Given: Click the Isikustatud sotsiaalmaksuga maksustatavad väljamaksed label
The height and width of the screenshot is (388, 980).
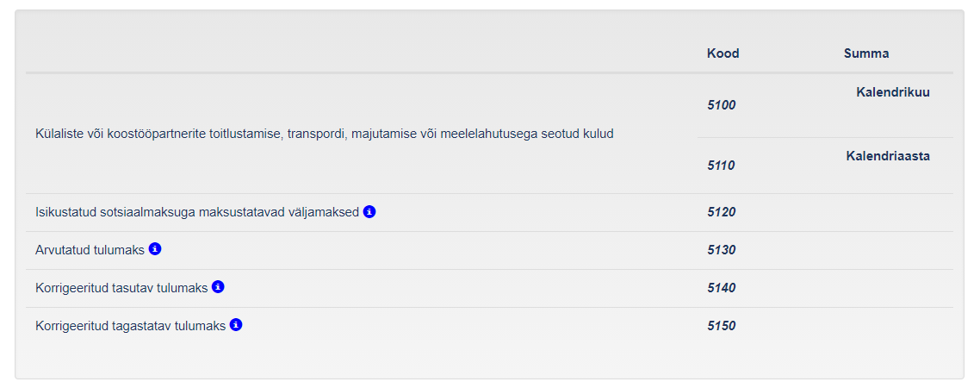Looking at the screenshot, I should (x=197, y=212).
